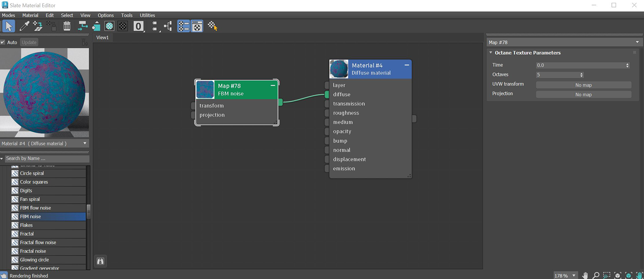644x279 pixels.
Task: Collapse Material #4 node with minus
Action: [x=407, y=65]
